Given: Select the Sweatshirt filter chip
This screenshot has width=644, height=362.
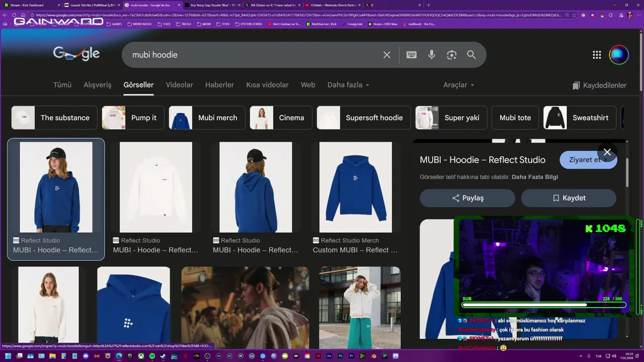Looking at the screenshot, I should tap(580, 118).
